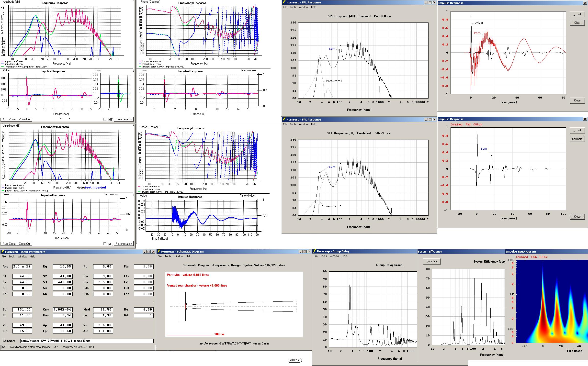Click the Hornresp lightning icon in lower SPL Response title
588x366 pixels.
click(284, 120)
